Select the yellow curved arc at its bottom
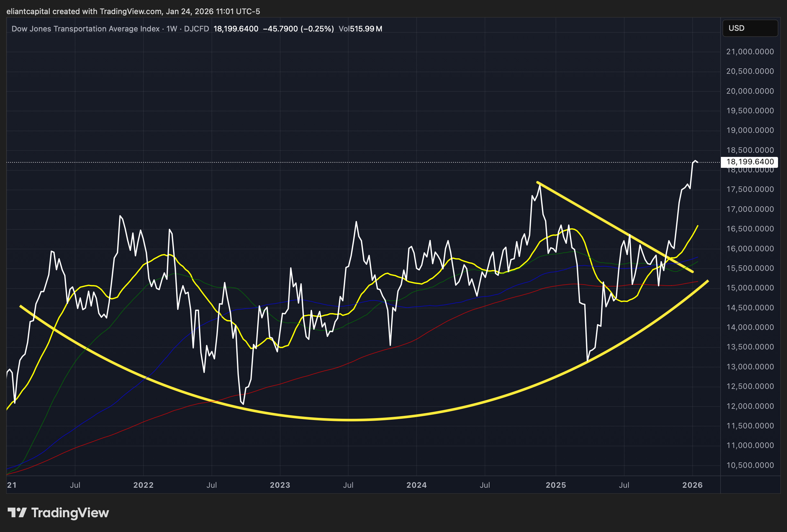This screenshot has width=787, height=532. tap(349, 420)
